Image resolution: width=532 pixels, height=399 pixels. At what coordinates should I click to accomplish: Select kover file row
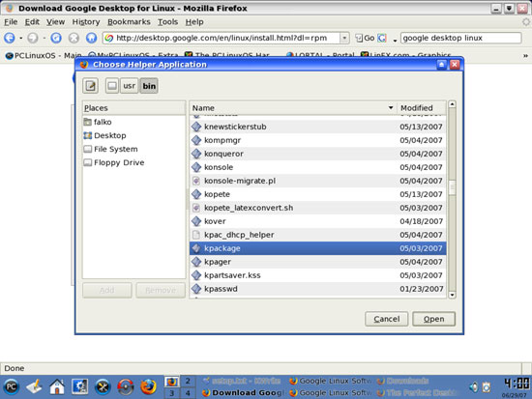pyautogui.click(x=318, y=221)
